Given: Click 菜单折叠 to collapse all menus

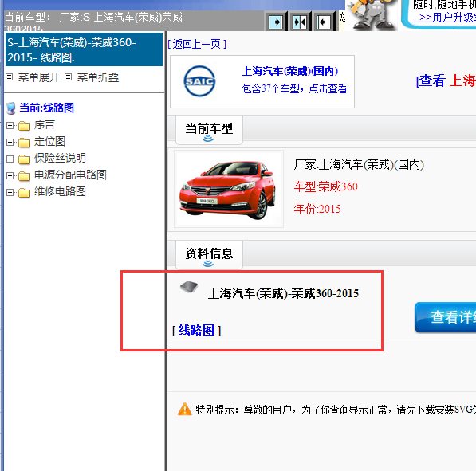Looking at the screenshot, I should [x=98, y=77].
